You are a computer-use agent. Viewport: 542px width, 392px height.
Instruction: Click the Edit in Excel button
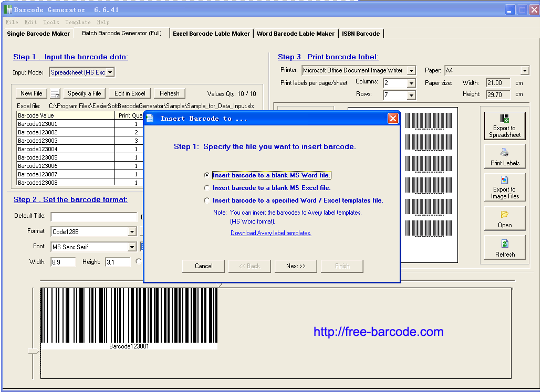coord(130,93)
